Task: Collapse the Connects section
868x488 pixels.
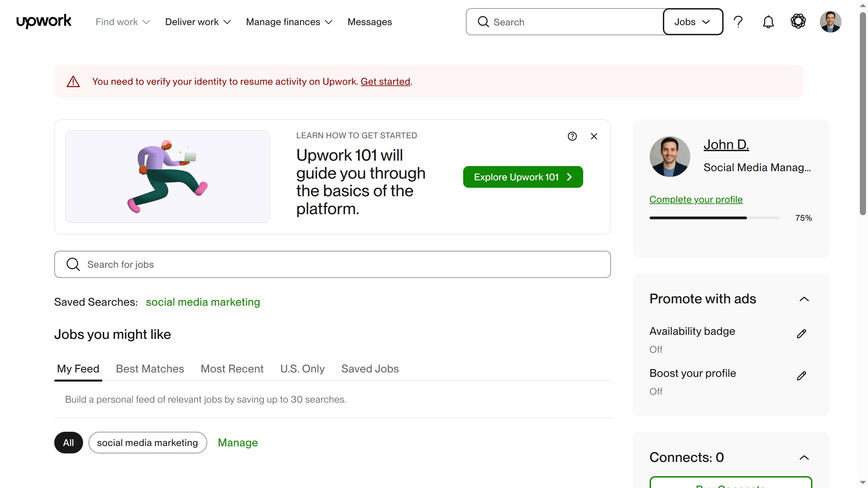Action: pyautogui.click(x=804, y=457)
